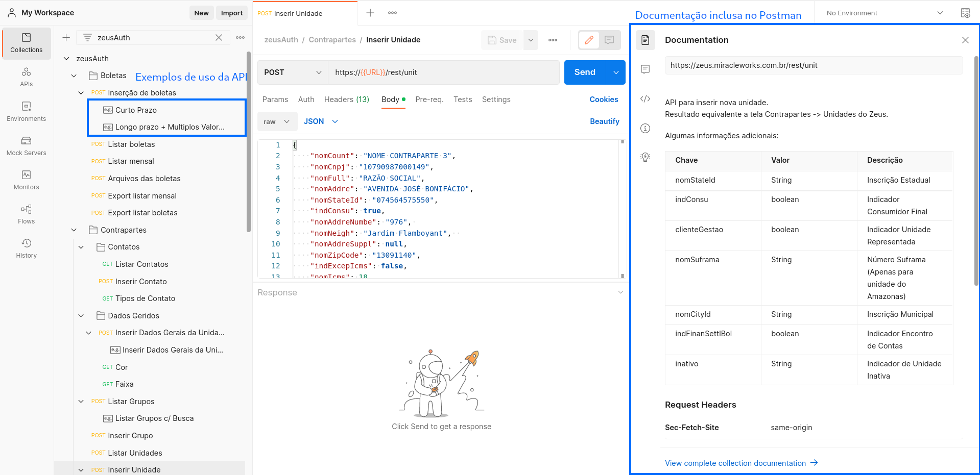Switch to the Pre-req. tab
Screen dimensions: 980x475
pos(429,99)
